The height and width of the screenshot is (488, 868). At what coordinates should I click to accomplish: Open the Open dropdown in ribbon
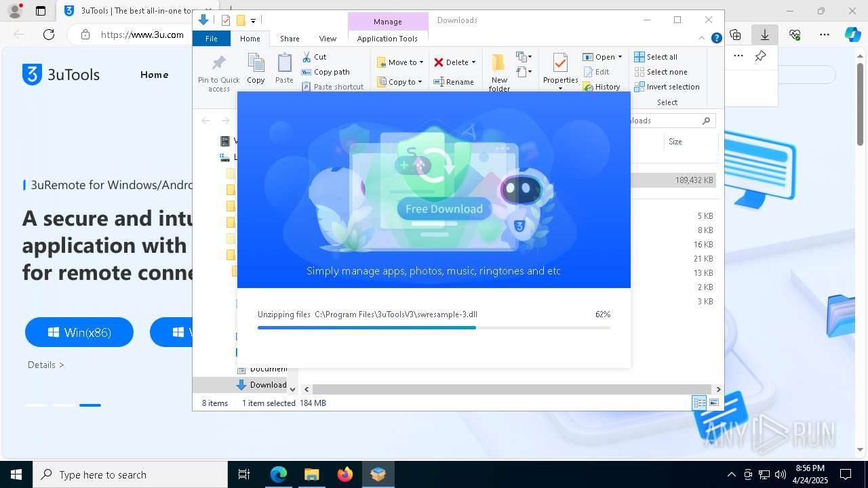coord(602,57)
